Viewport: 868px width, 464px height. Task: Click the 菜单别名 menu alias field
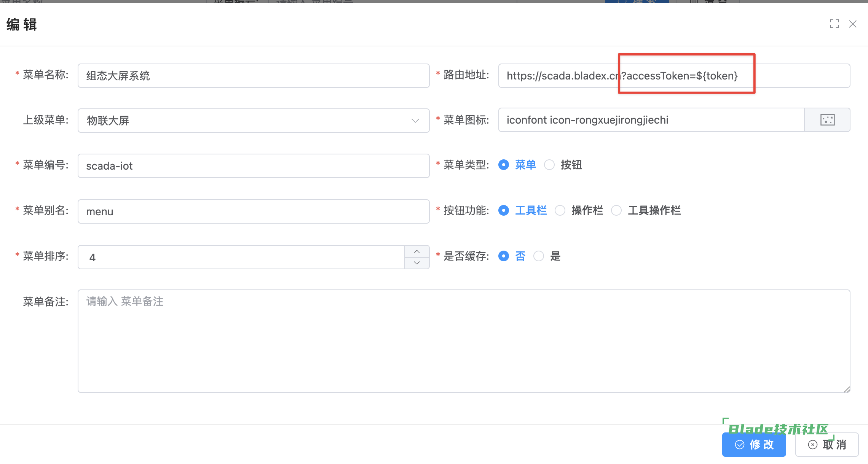coord(254,211)
